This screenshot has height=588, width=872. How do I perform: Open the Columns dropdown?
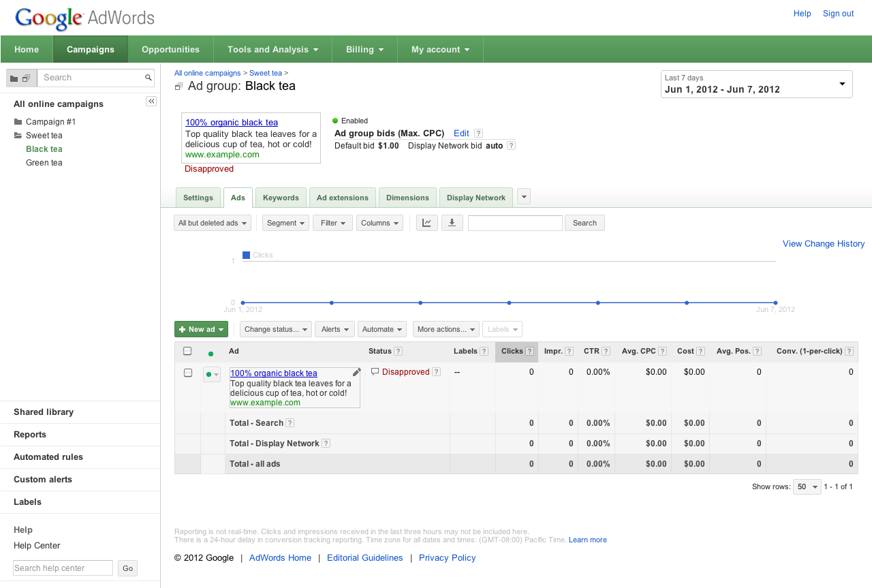(379, 223)
